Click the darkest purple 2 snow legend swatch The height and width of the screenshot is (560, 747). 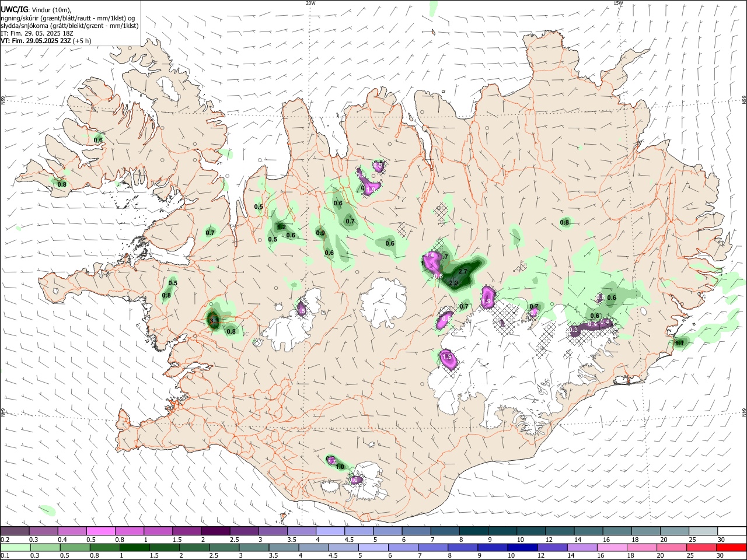coord(215,531)
